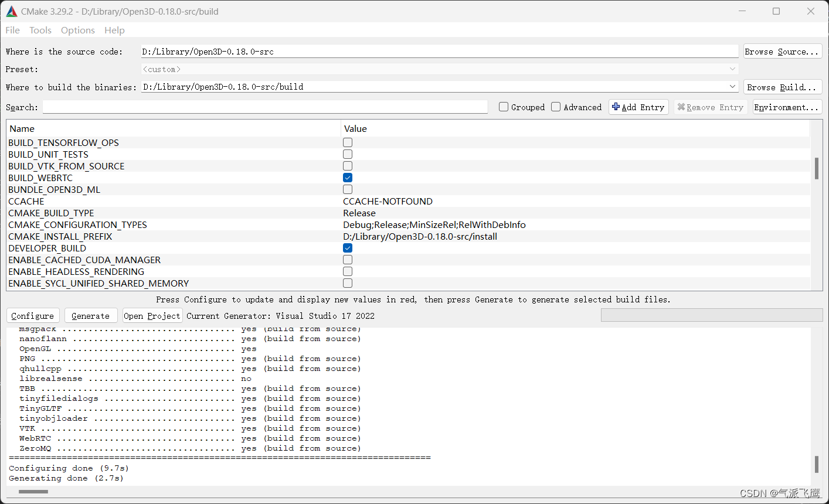
Task: Click the WebRTC log line
Action: [190, 438]
